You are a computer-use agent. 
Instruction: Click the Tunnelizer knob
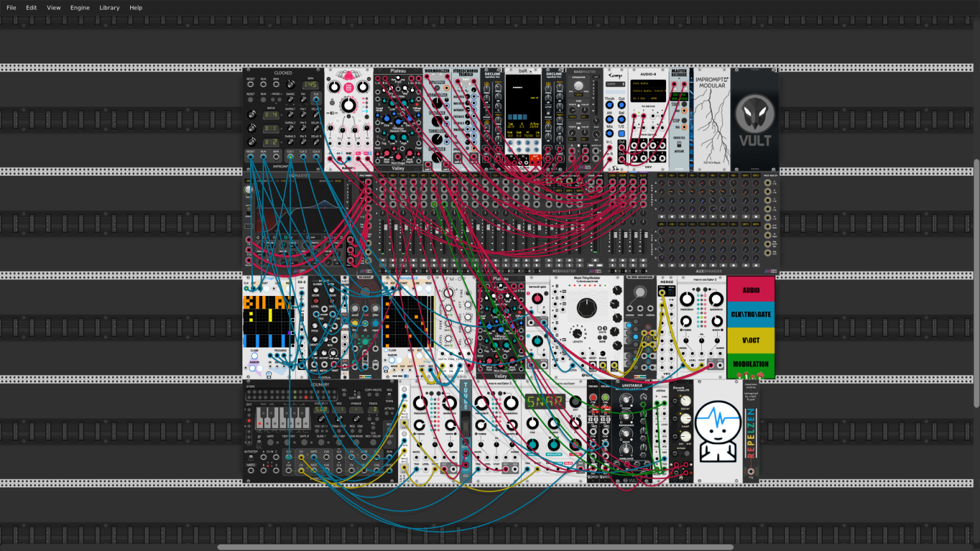coord(437,138)
